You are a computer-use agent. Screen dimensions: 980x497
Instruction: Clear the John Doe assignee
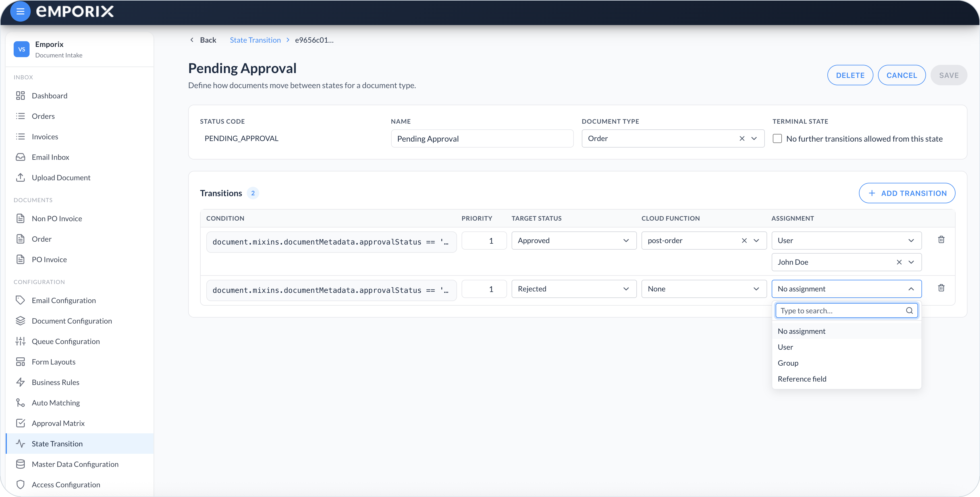click(x=899, y=262)
